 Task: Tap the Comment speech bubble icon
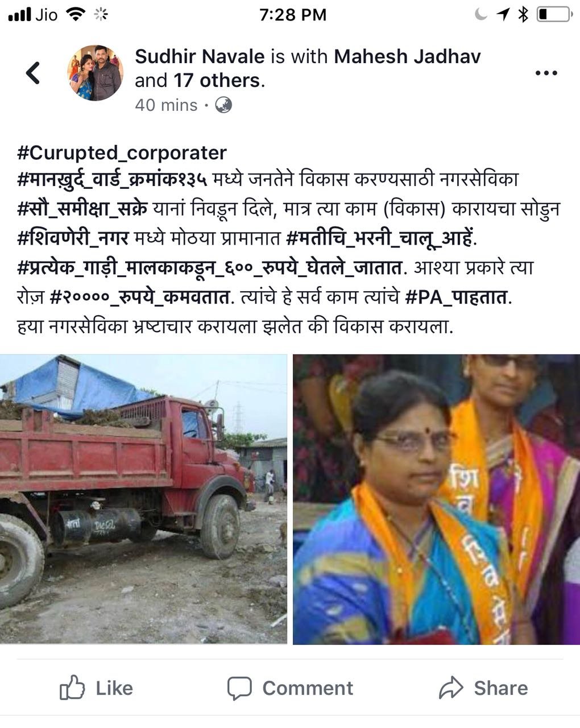click(x=239, y=688)
